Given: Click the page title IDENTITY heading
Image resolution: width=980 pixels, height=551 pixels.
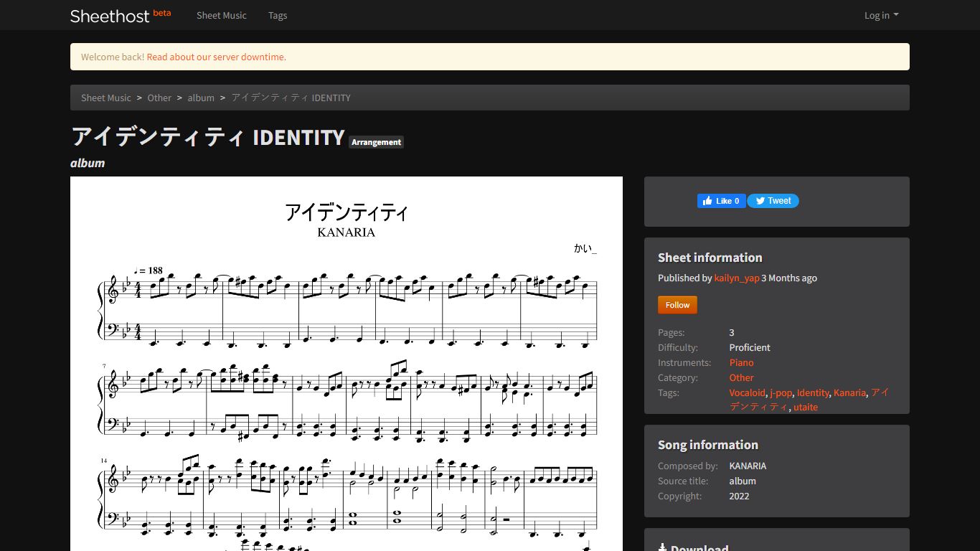Looking at the screenshot, I should tap(208, 136).
